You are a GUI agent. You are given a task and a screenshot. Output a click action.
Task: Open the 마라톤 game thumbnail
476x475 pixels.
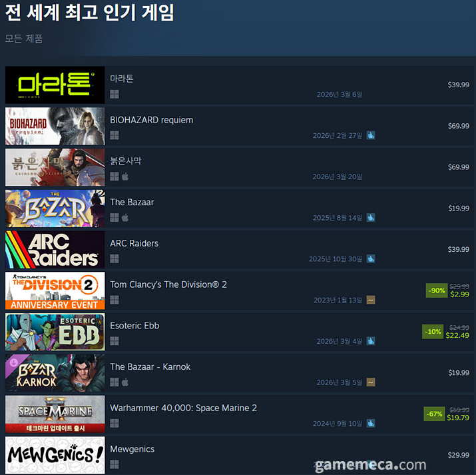55,85
